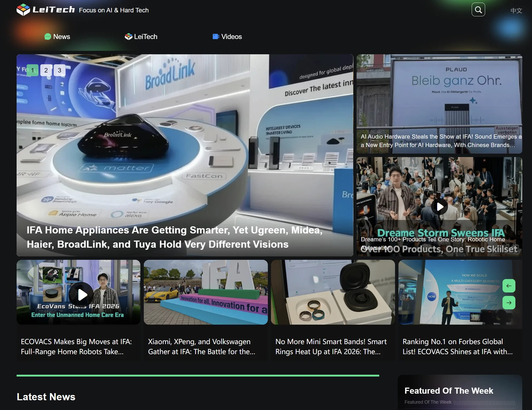Click the IFA sign with yellow car thumbnail
This screenshot has height=410, width=532.
coord(206,292)
